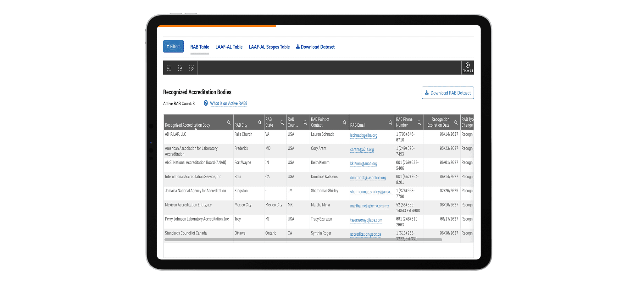Open the What is an Active RAB link
This screenshot has width=644, height=285.
coord(229,103)
